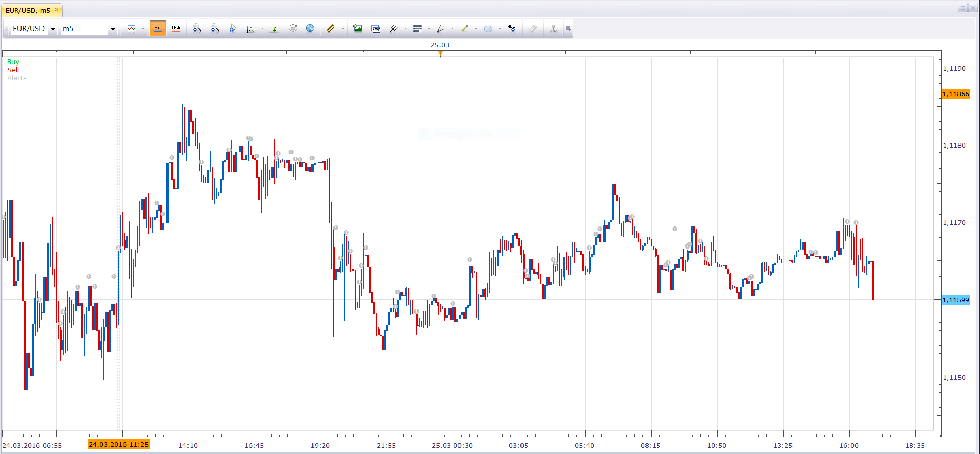Viewport: 980px width, 454px height.
Task: Close the EUR/USD, m5 chart tab
Action: coord(57,10)
